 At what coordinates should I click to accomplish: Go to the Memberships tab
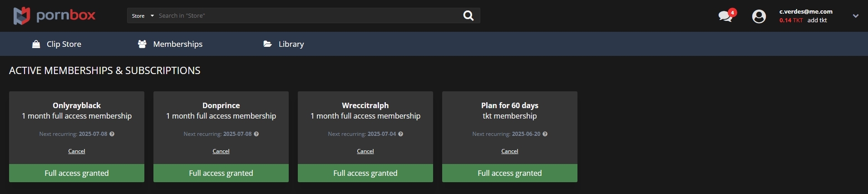(170, 44)
